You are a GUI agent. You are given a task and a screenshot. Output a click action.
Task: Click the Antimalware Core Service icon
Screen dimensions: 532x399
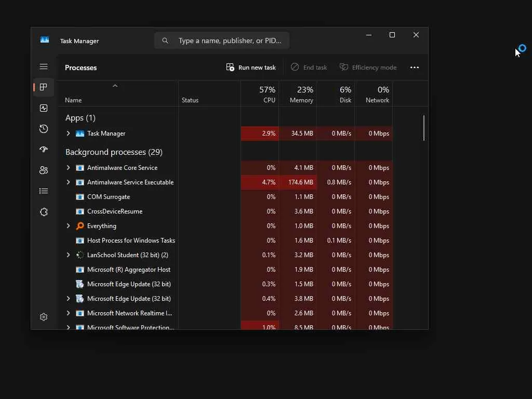79,168
